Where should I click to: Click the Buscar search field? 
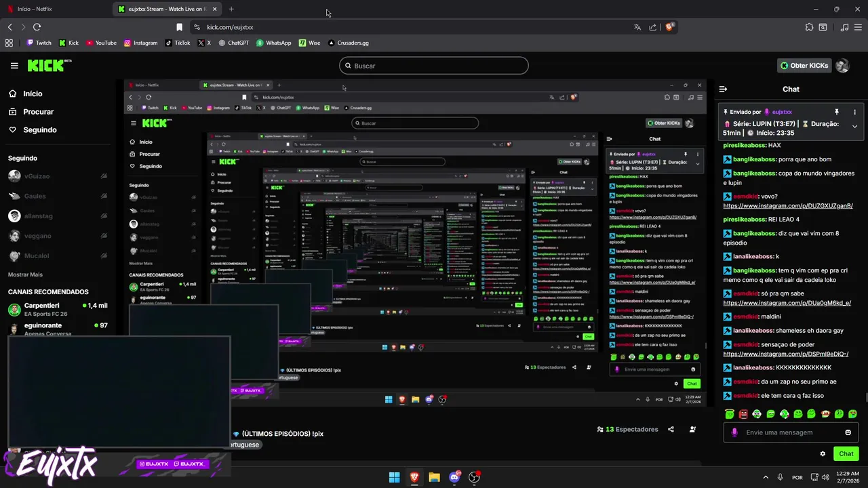point(434,66)
